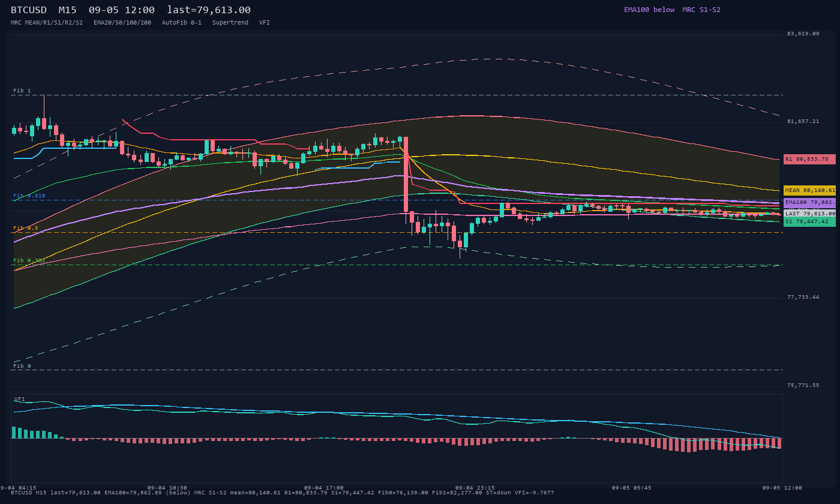The image size is (840, 504).
Task: Click the 77,733.44 price axis label
Action: click(803, 297)
